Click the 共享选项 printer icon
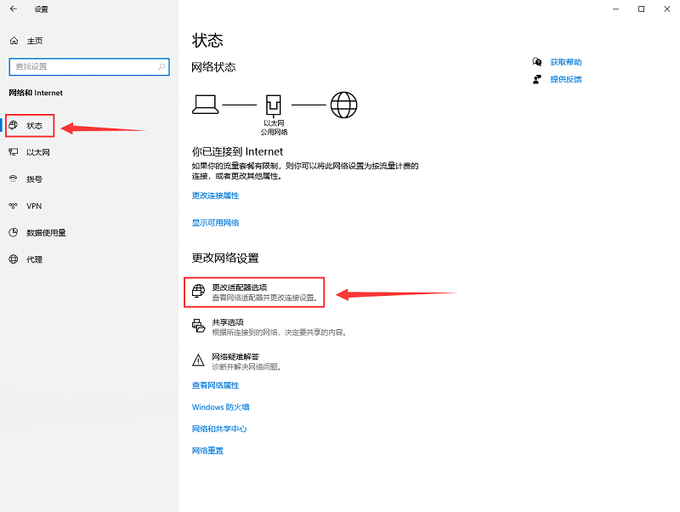680x512 pixels. click(x=199, y=326)
